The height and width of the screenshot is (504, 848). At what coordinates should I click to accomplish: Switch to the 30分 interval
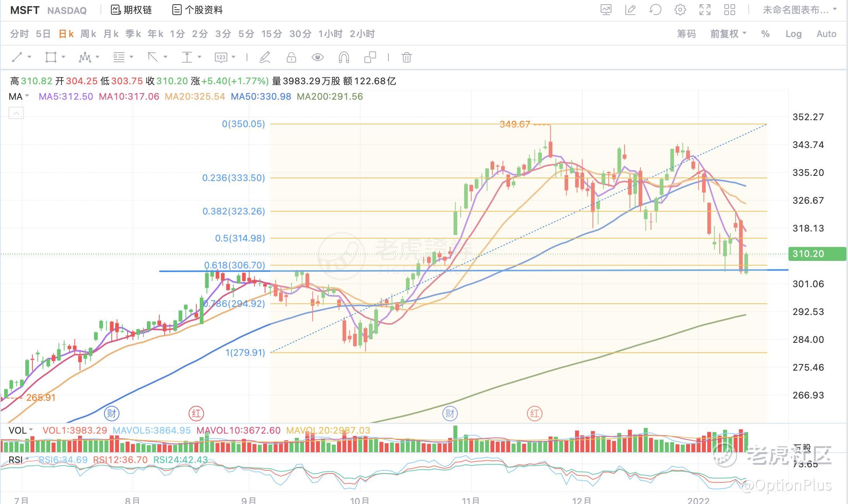[x=300, y=34]
